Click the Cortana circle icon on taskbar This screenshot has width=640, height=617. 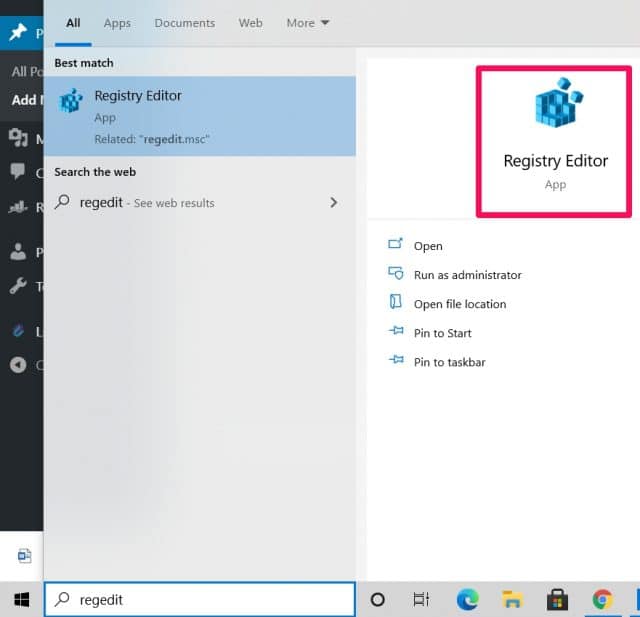pyautogui.click(x=378, y=599)
